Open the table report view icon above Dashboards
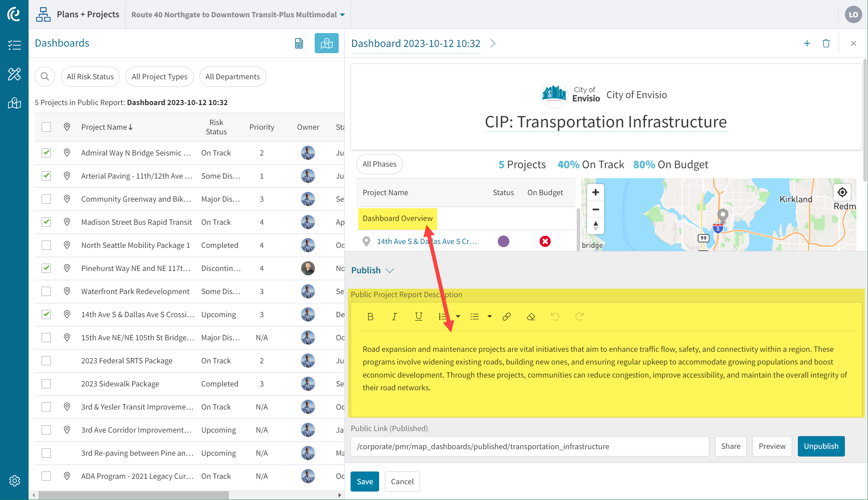Viewport: 868px width, 500px height. (x=299, y=43)
